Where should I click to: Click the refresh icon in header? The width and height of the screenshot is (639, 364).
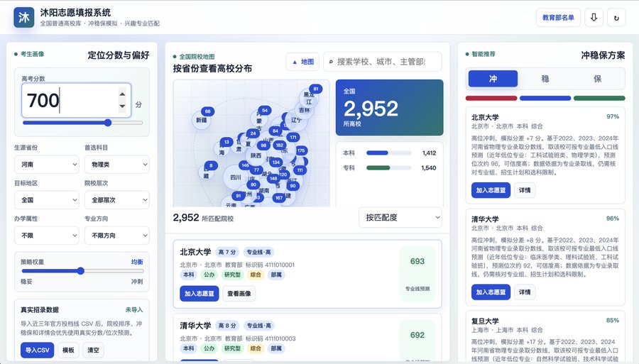click(x=616, y=18)
